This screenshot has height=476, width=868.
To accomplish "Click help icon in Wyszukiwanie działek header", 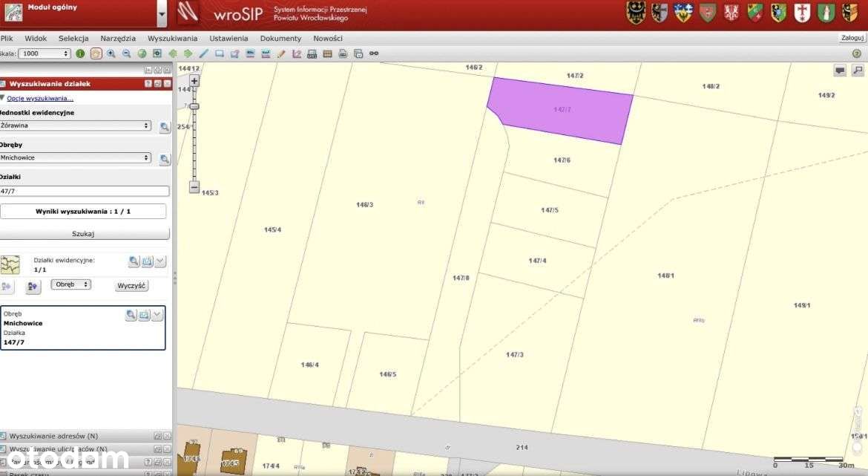I will click(148, 84).
